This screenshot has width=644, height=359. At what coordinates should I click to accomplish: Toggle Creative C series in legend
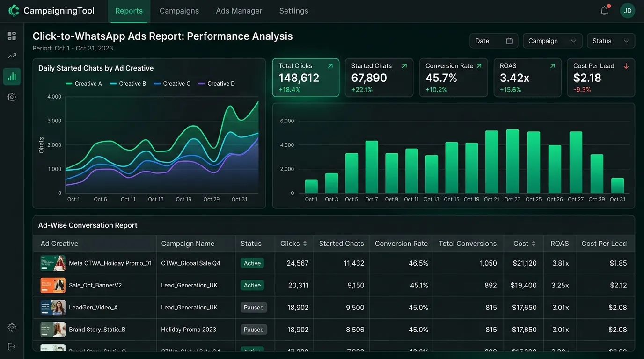coord(172,84)
